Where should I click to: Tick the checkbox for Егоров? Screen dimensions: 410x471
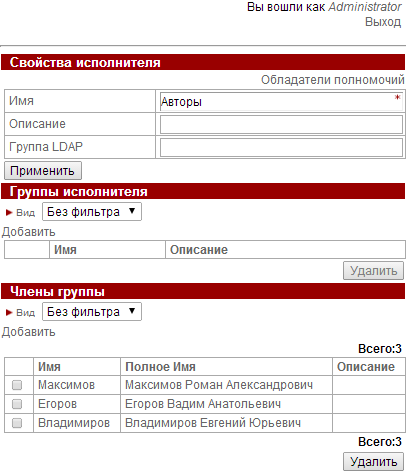(17, 404)
